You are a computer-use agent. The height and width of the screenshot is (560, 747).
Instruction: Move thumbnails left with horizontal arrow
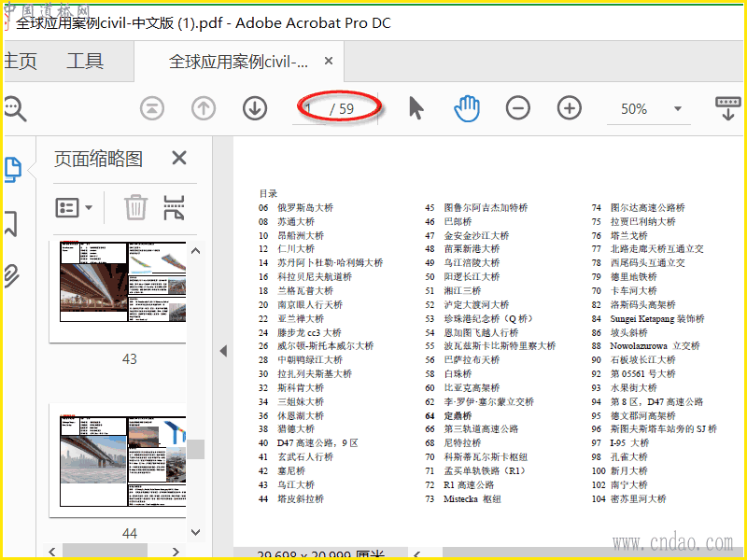pyautogui.click(x=52, y=552)
